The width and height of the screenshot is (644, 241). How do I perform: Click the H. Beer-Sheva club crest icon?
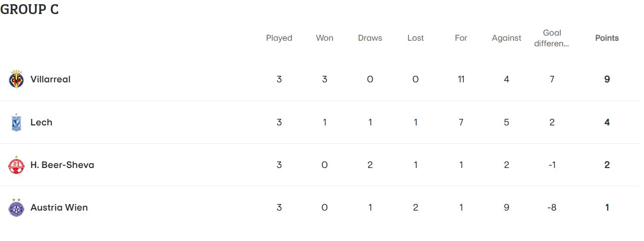tap(16, 165)
